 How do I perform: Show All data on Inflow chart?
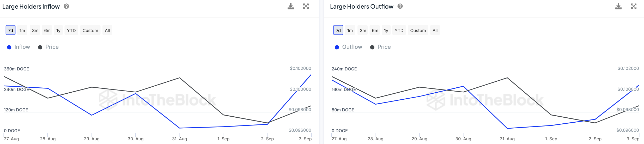107,31
